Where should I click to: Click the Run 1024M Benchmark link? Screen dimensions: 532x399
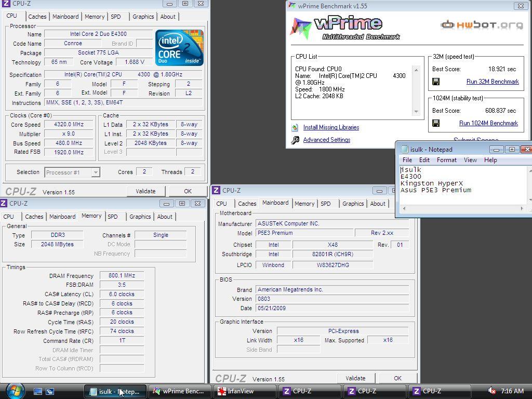[488, 123]
